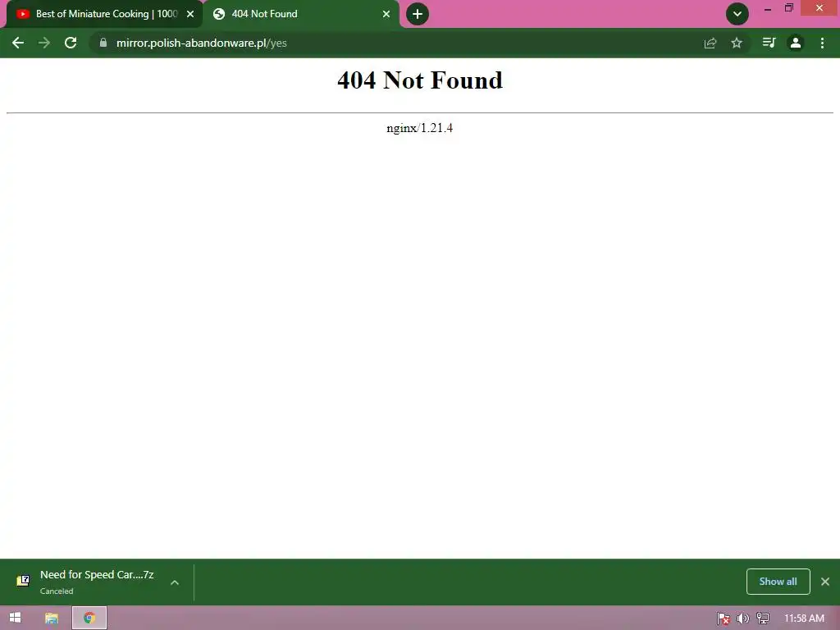Click the 7z file icon in downloads bar
Screen dimensions: 840x630
click(22, 581)
